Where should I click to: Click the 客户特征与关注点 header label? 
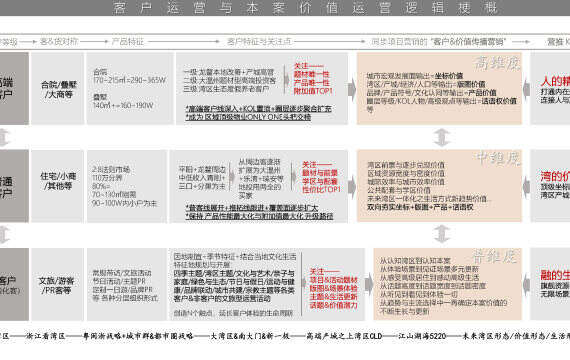coord(259,42)
